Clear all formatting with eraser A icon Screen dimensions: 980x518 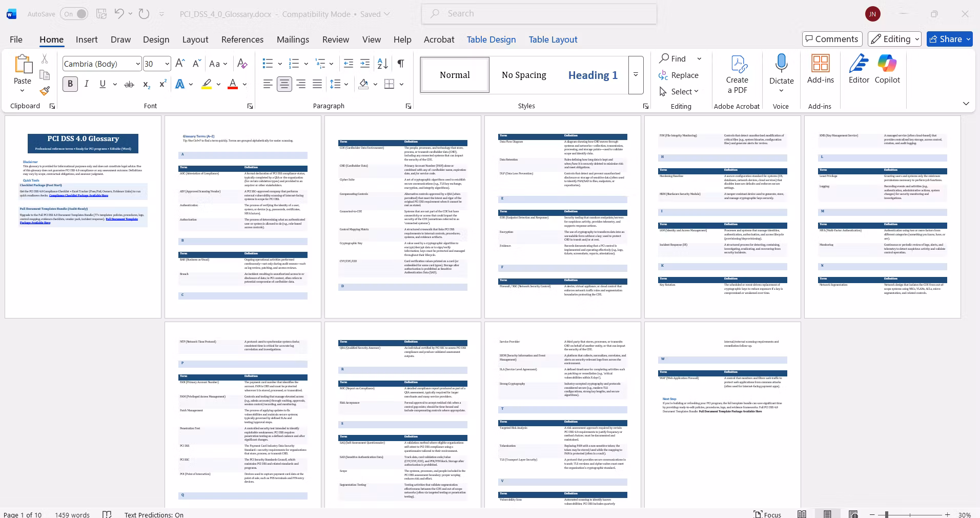click(x=242, y=64)
